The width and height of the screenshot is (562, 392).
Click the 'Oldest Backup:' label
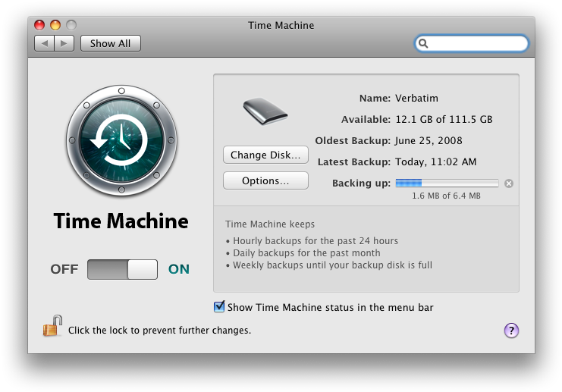click(x=353, y=140)
